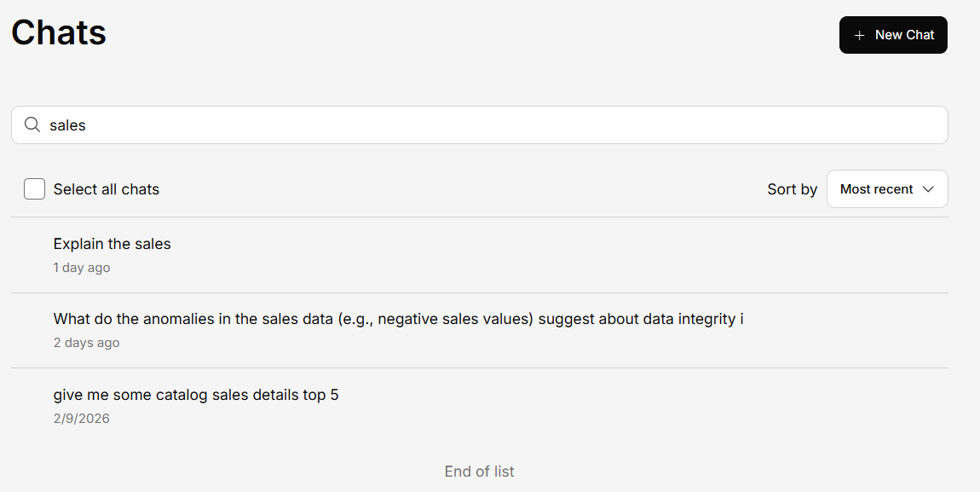Click the plus icon in New Chat
Screen dimensions: 980x492
[x=859, y=35]
